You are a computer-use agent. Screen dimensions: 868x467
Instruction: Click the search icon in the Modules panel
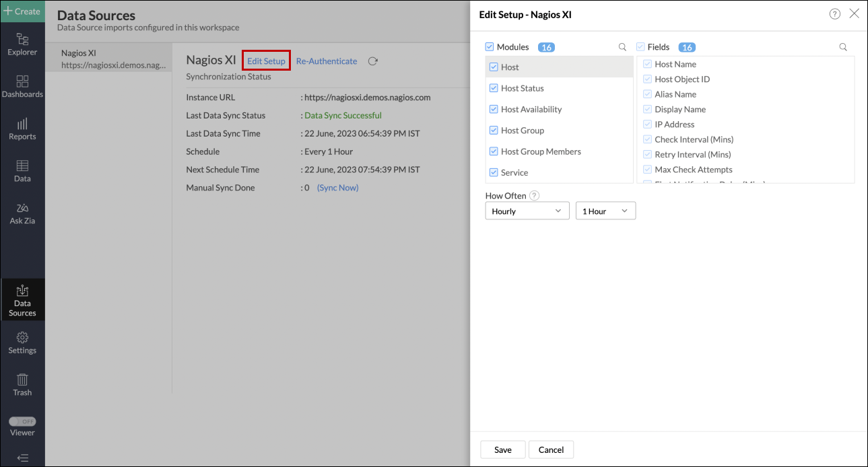point(622,47)
